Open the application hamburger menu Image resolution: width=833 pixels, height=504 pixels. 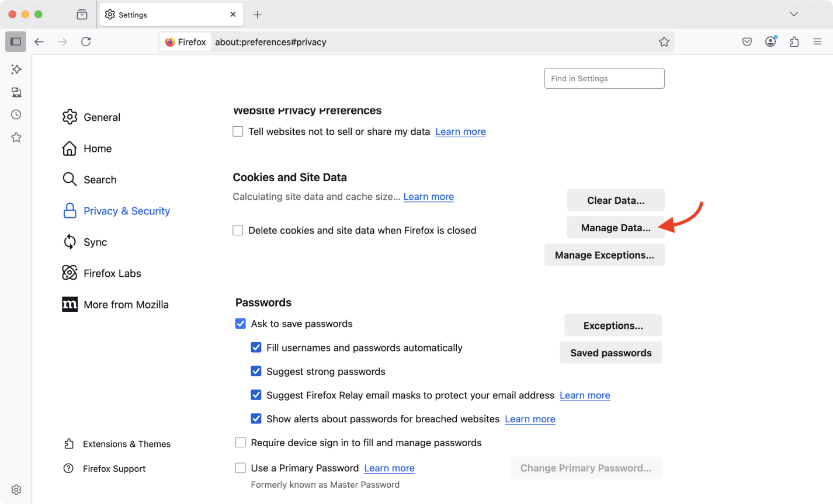pos(817,42)
